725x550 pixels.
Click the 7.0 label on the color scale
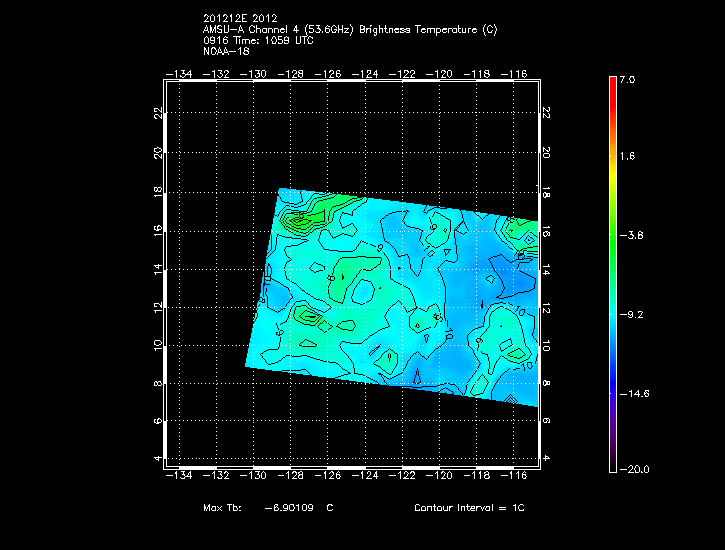[x=626, y=78]
